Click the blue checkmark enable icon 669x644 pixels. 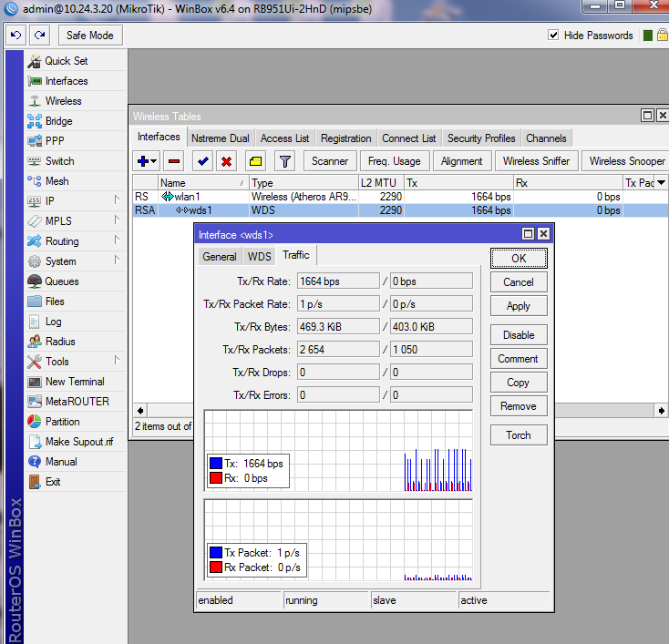pos(202,161)
